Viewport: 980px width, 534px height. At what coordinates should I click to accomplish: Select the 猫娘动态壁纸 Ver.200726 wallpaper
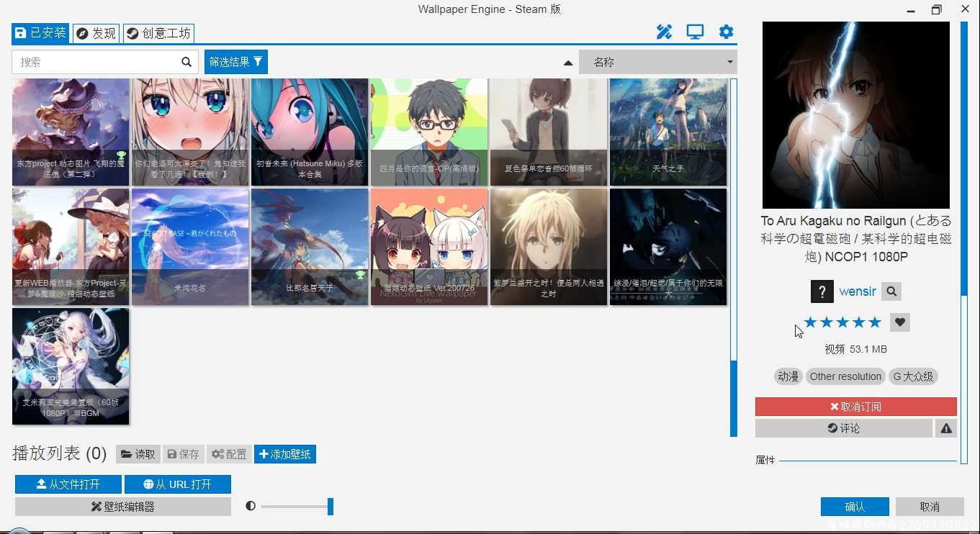(x=429, y=247)
